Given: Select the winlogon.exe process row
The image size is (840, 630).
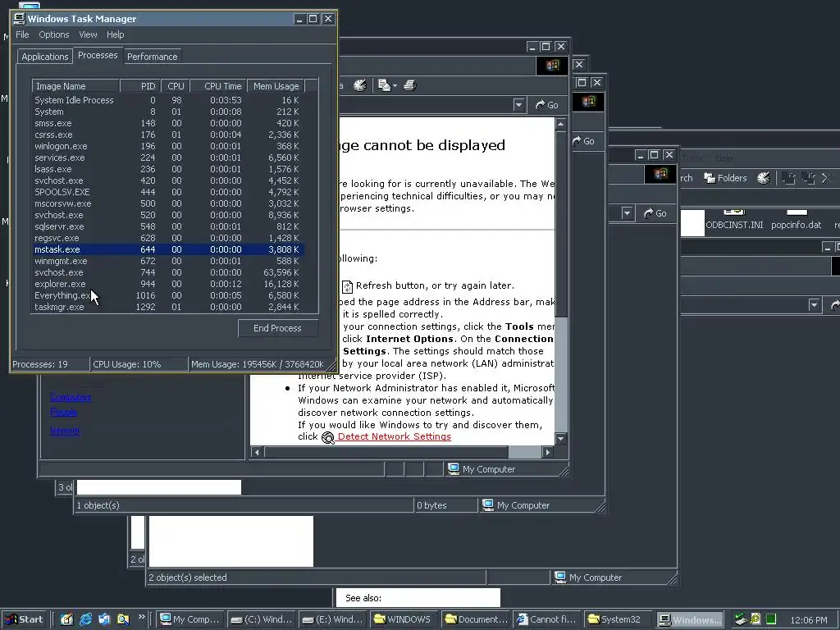Looking at the screenshot, I should pos(168,146).
